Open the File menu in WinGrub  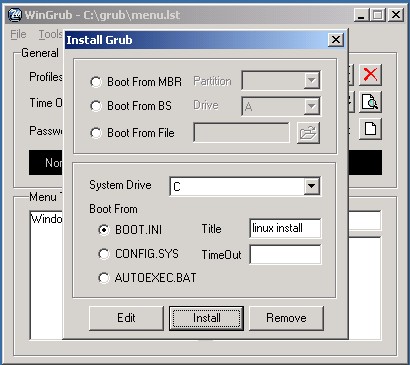tap(18, 34)
